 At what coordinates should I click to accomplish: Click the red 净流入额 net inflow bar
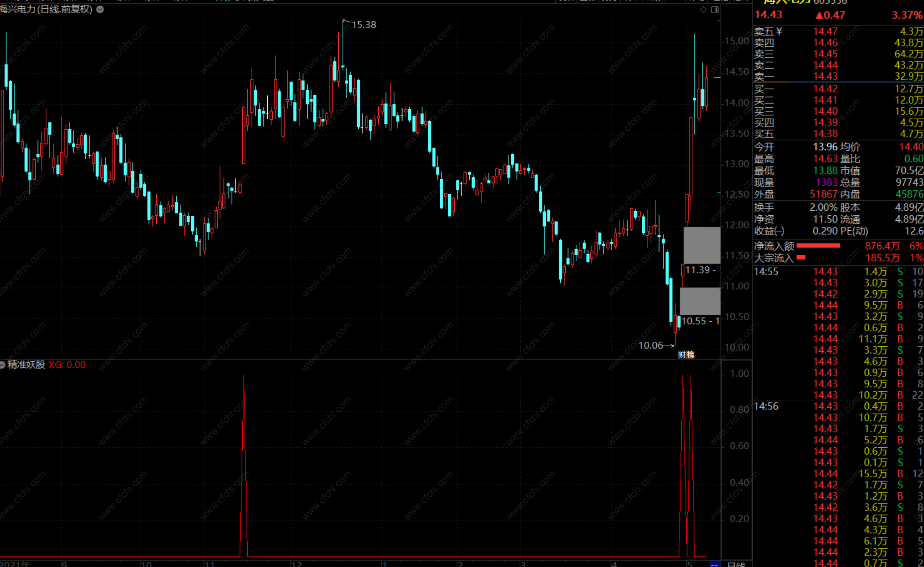pyautogui.click(x=818, y=246)
